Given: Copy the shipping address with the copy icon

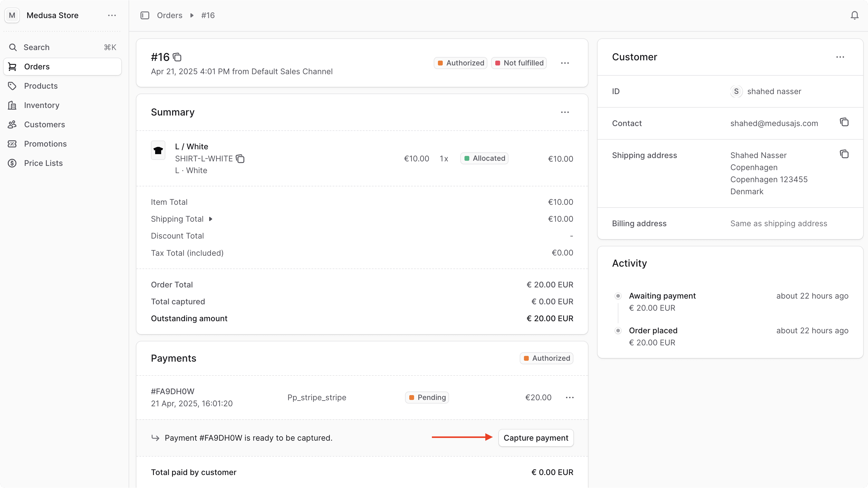Looking at the screenshot, I should 844,154.
